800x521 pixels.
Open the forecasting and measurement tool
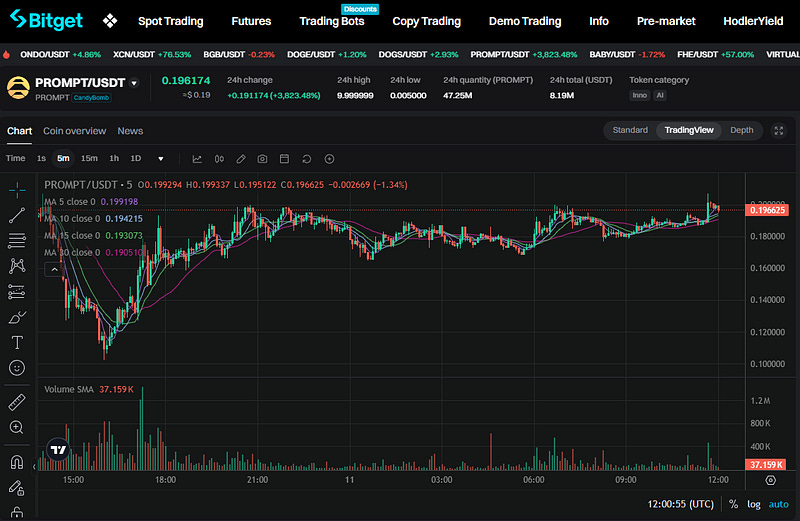click(x=17, y=291)
